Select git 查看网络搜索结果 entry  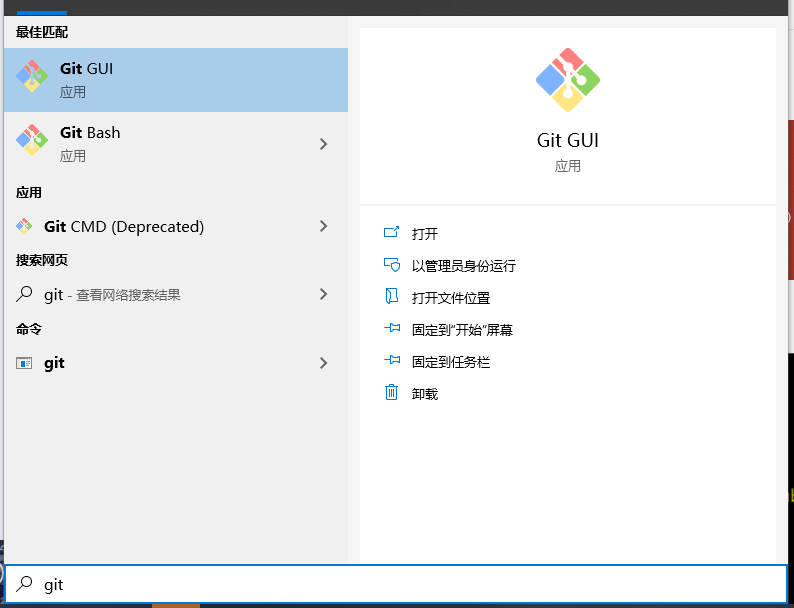[176, 294]
